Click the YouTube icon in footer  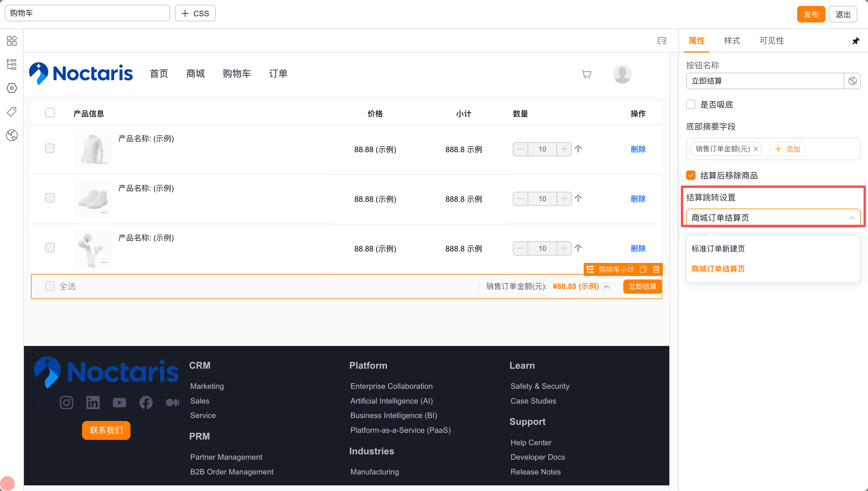[x=119, y=403]
